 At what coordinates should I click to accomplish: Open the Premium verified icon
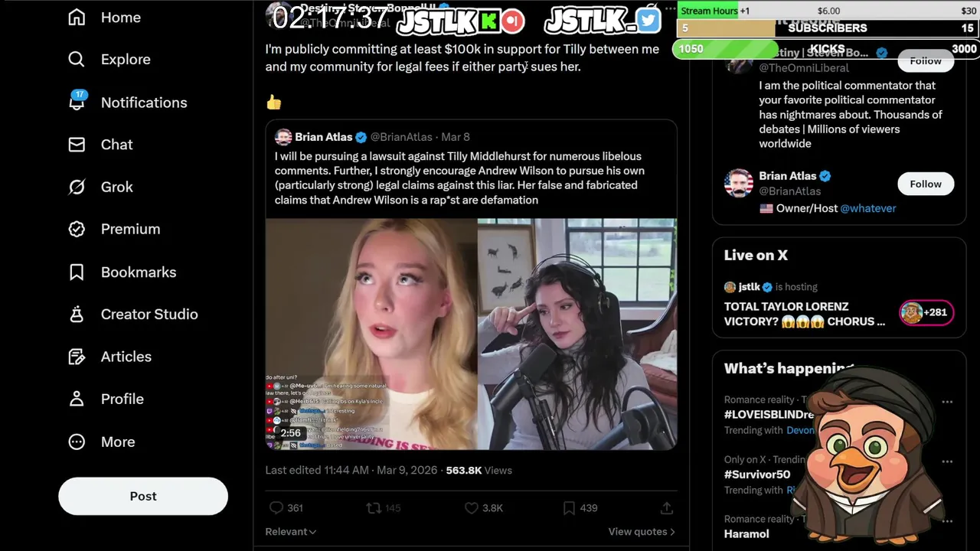pos(77,229)
